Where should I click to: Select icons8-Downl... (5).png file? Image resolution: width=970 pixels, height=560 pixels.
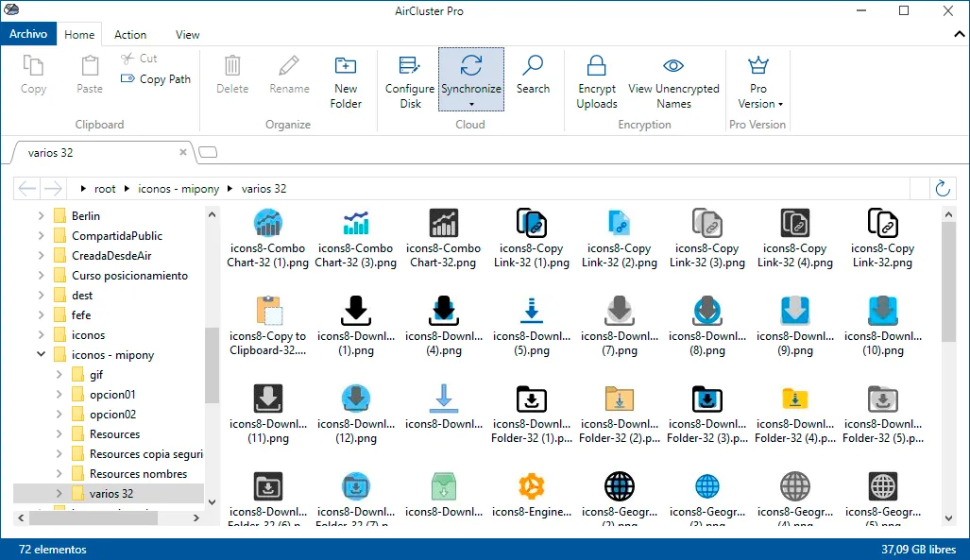[532, 326]
